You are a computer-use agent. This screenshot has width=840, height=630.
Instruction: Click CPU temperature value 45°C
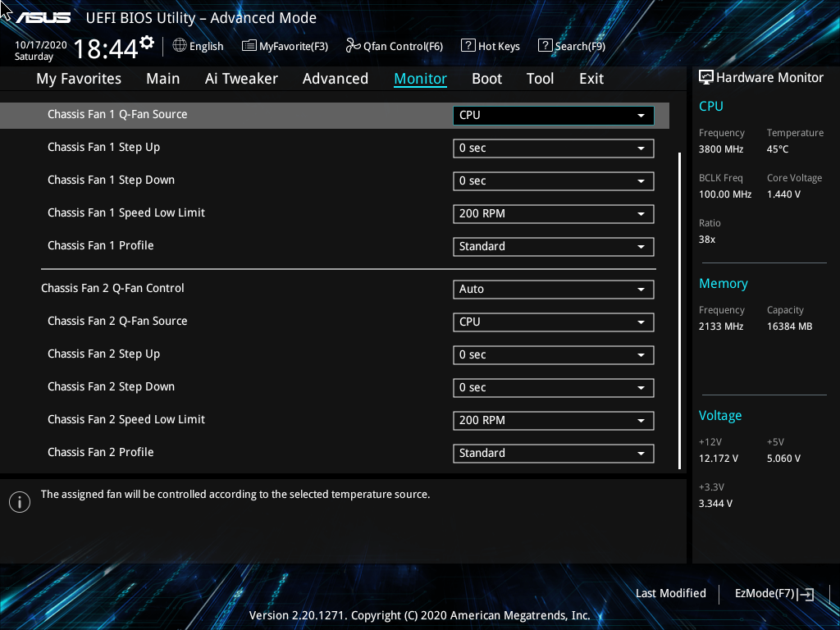778,149
